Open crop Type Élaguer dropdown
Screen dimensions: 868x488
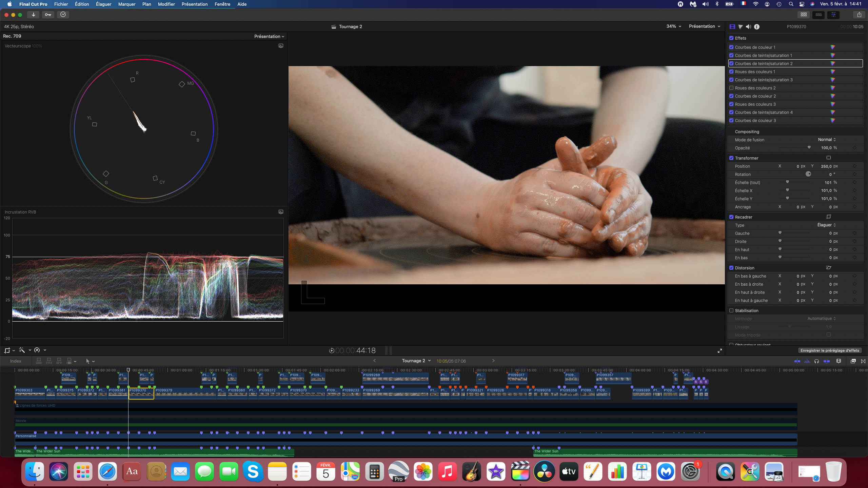(826, 225)
